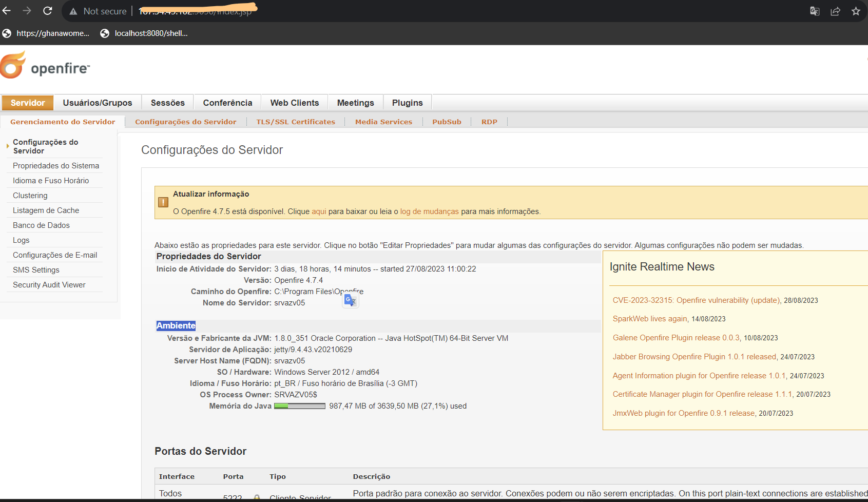Open Propriedades do Sistema in sidebar
This screenshot has height=502, width=868.
tap(56, 166)
